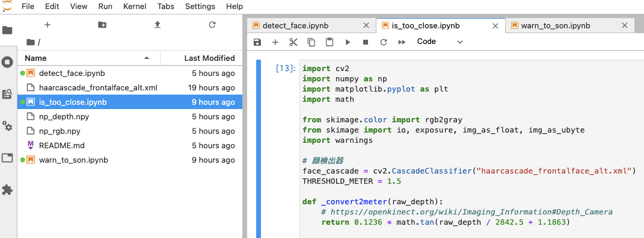Open the Tabs sidebar icon
Image resolution: width=644 pixels, height=238 pixels.
[7, 158]
